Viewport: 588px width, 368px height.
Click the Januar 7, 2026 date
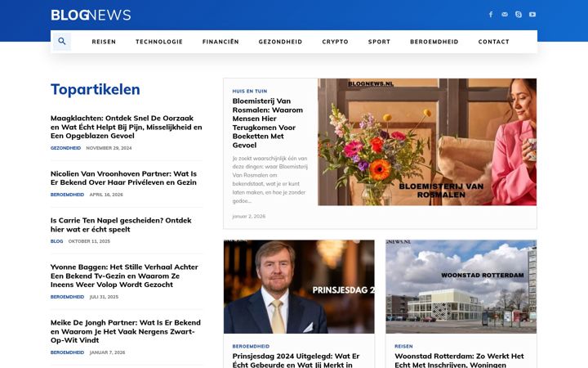tap(107, 352)
